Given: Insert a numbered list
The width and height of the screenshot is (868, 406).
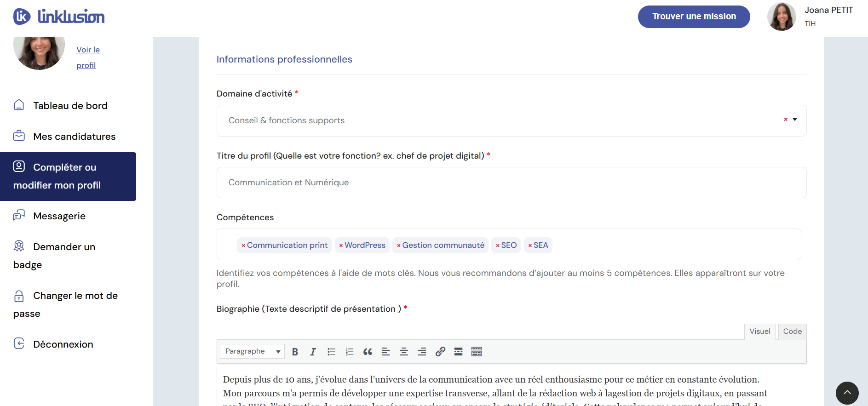Looking at the screenshot, I should click(x=350, y=352).
